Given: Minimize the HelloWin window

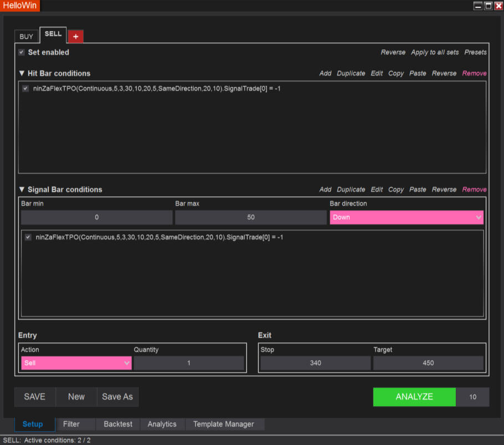Looking at the screenshot, I should coord(478,6).
